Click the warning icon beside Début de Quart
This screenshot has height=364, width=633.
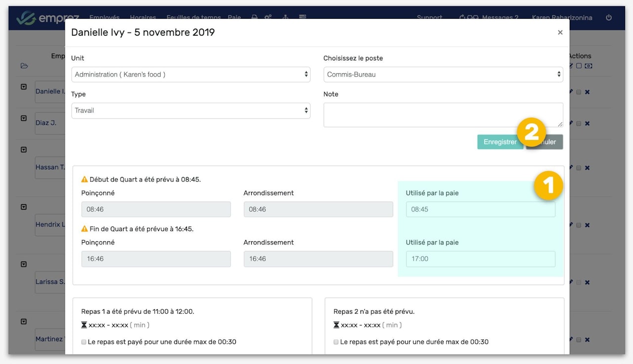click(x=85, y=180)
